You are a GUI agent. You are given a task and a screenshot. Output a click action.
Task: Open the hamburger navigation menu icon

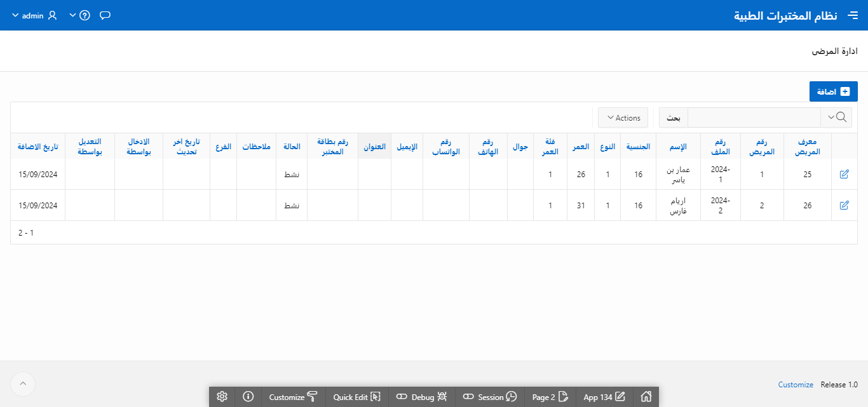tap(853, 15)
